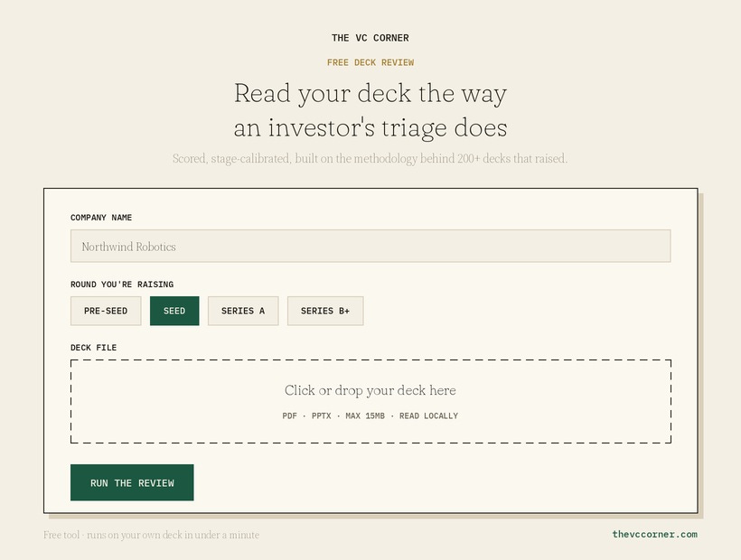
Task: Run the review
Action: pos(132,482)
